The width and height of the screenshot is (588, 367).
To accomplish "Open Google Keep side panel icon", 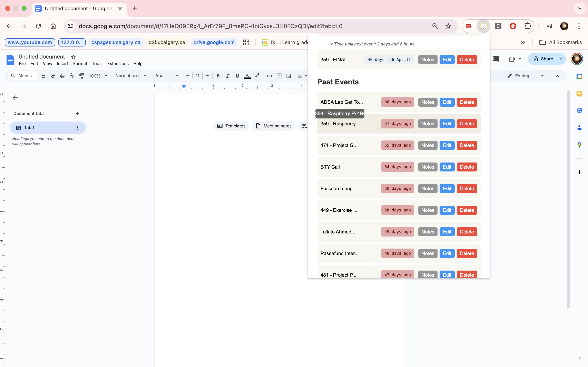I will 579,94.
